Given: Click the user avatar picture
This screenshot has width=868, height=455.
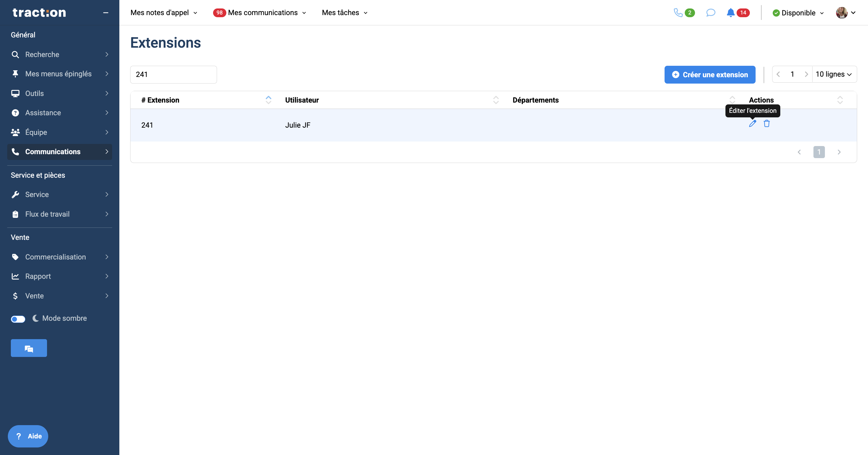Looking at the screenshot, I should click(841, 13).
